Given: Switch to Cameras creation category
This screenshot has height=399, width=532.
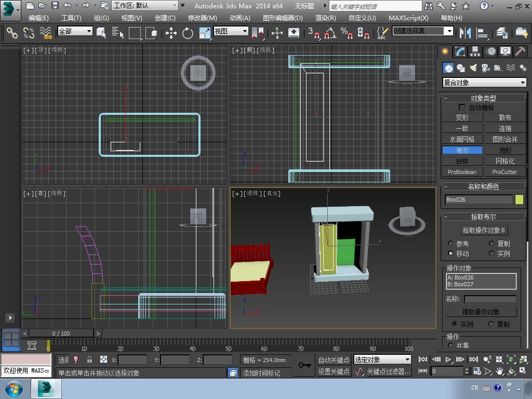Looking at the screenshot, I should [x=486, y=68].
